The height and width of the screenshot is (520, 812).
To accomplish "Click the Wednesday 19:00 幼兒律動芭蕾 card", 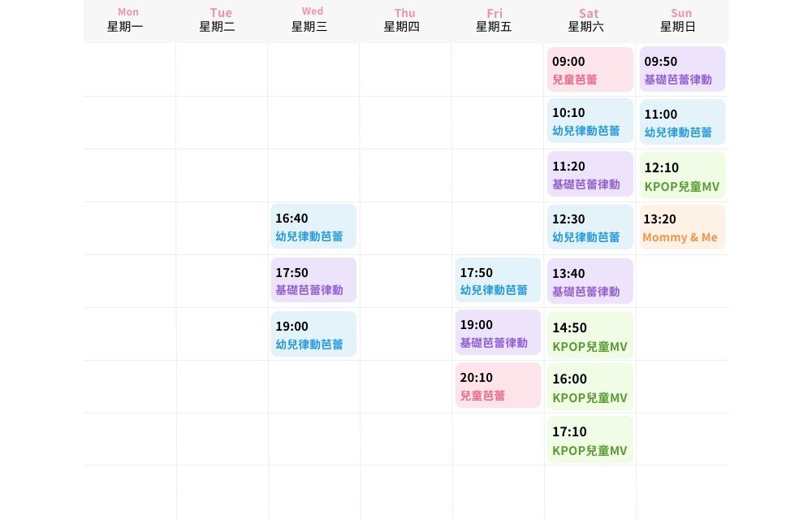I will 313,334.
